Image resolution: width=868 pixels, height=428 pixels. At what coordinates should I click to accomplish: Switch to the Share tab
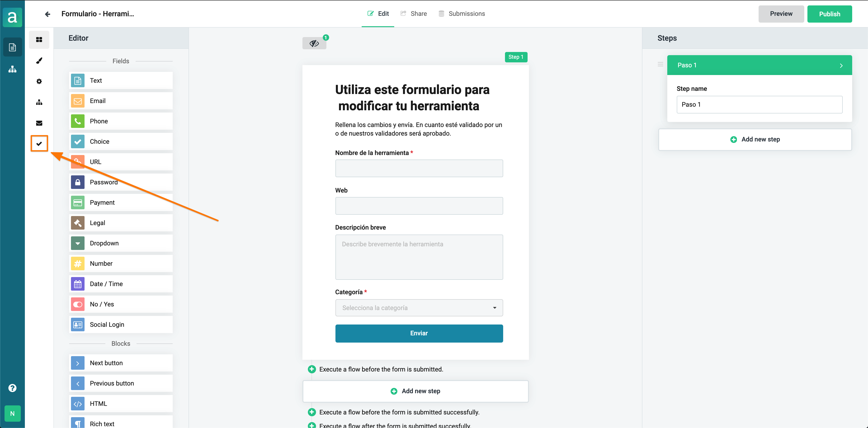(413, 14)
